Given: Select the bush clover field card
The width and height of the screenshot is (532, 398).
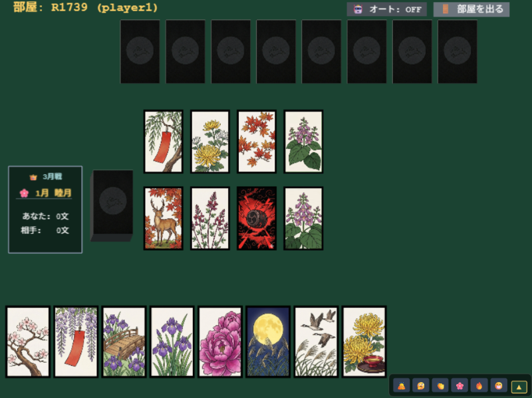Looking at the screenshot, I should coord(210,219).
